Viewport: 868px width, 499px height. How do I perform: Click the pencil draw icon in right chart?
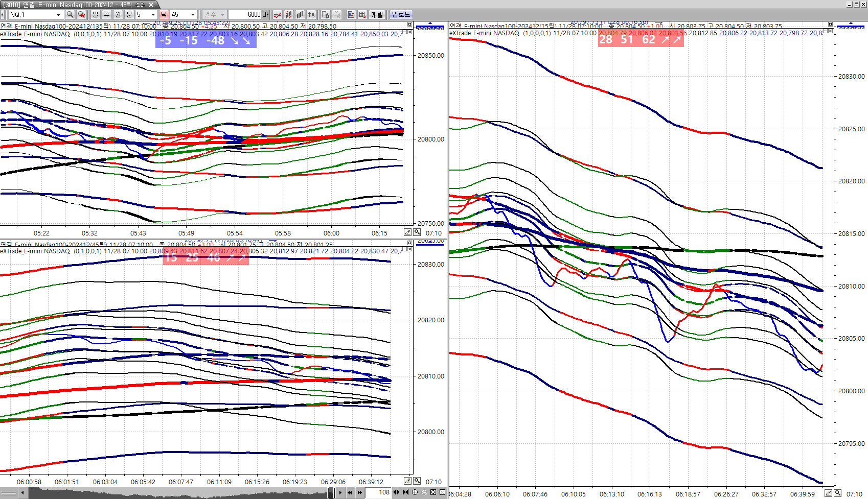click(x=828, y=493)
